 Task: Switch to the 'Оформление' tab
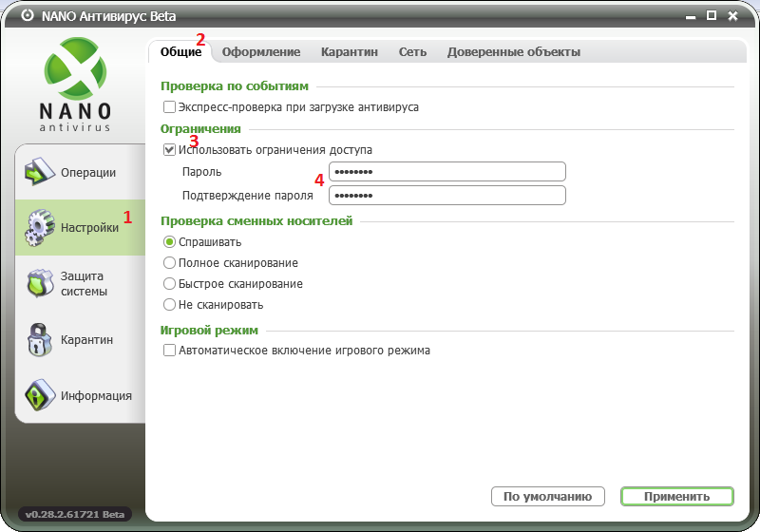point(261,52)
